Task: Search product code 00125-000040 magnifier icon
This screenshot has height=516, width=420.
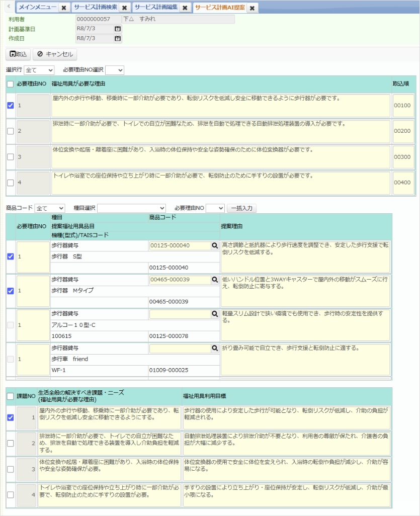Action: pyautogui.click(x=215, y=245)
